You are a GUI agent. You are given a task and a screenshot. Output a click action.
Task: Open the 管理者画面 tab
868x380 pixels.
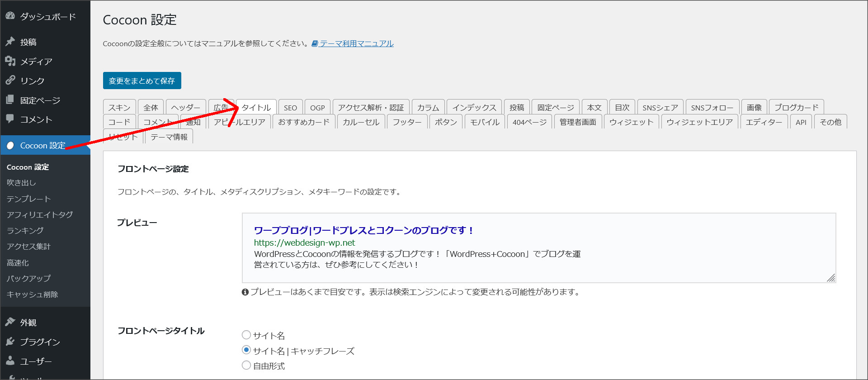point(578,122)
